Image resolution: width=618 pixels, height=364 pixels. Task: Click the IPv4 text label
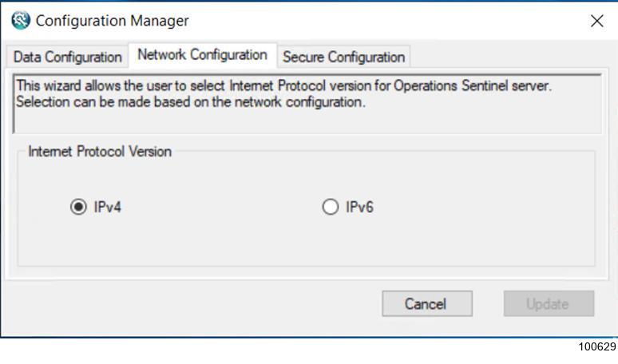coord(108,208)
